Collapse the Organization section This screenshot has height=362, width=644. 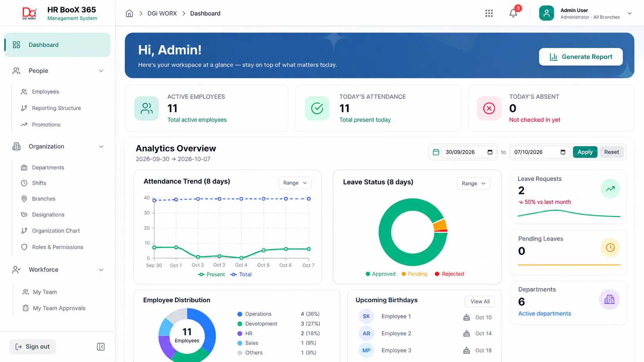[x=101, y=147]
